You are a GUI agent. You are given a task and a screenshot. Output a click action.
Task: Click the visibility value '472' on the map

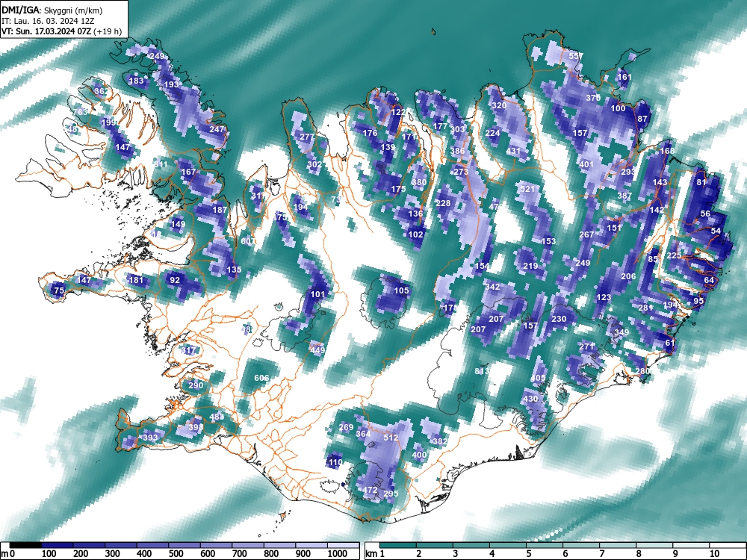(371, 490)
